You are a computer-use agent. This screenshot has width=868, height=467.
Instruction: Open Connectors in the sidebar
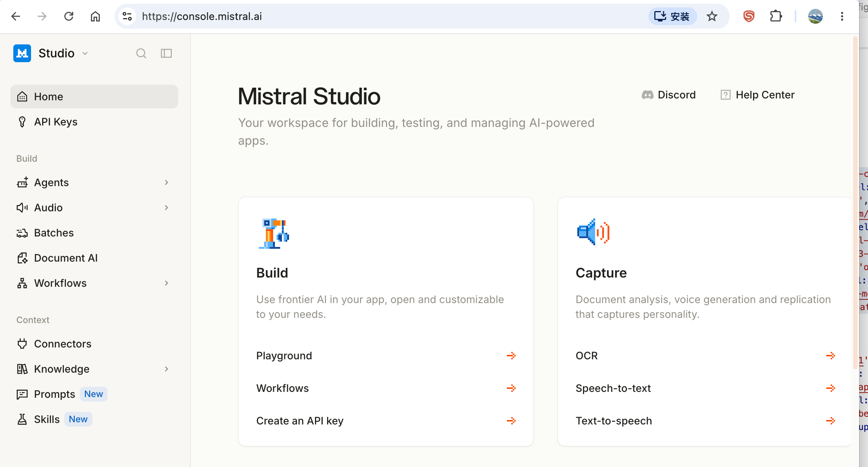pos(94,344)
